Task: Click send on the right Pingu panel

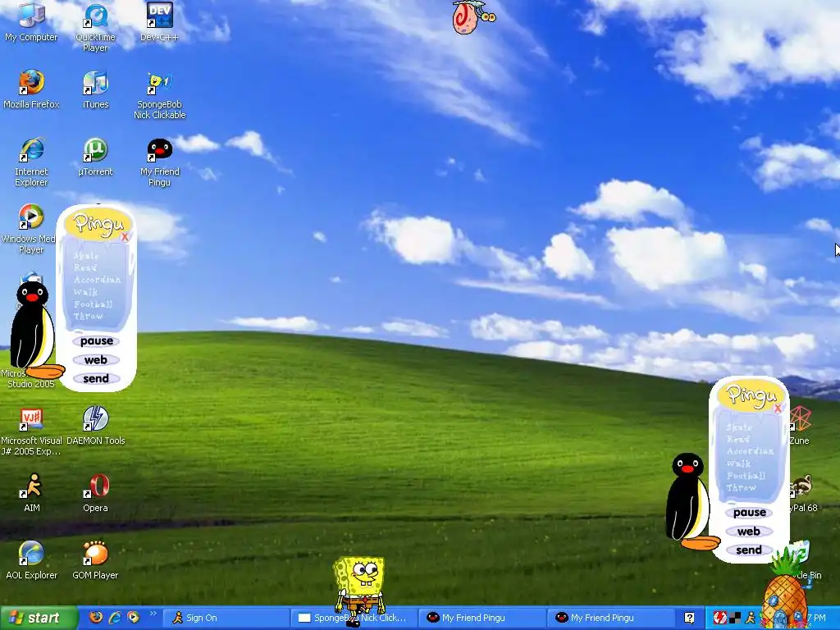Action: pos(749,550)
